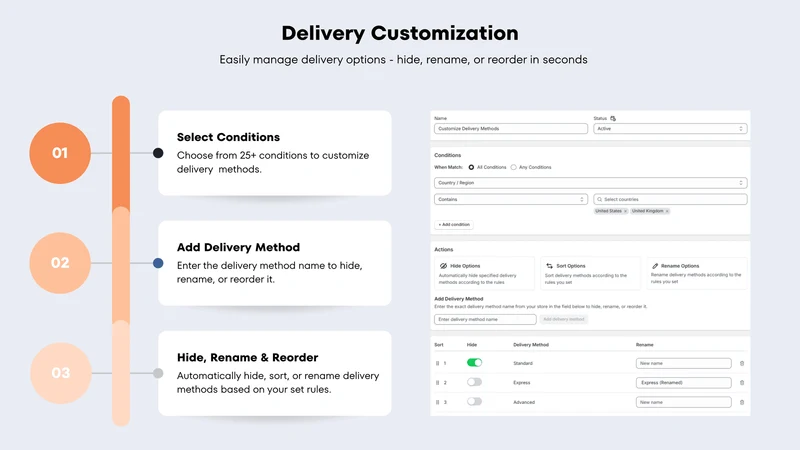
Task: Grab the drag handle for row 1
Action: (437, 363)
